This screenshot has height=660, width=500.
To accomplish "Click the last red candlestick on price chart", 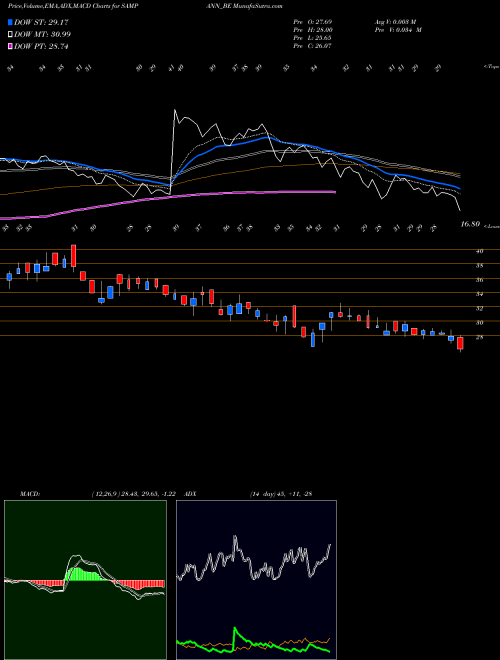I will click(x=460, y=343).
